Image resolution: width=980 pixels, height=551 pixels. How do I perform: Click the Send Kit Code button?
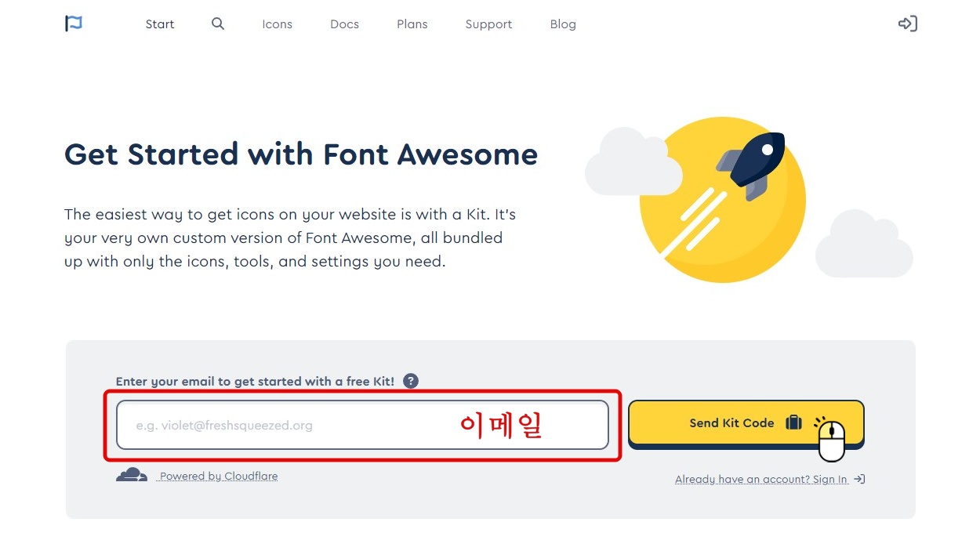pyautogui.click(x=746, y=423)
